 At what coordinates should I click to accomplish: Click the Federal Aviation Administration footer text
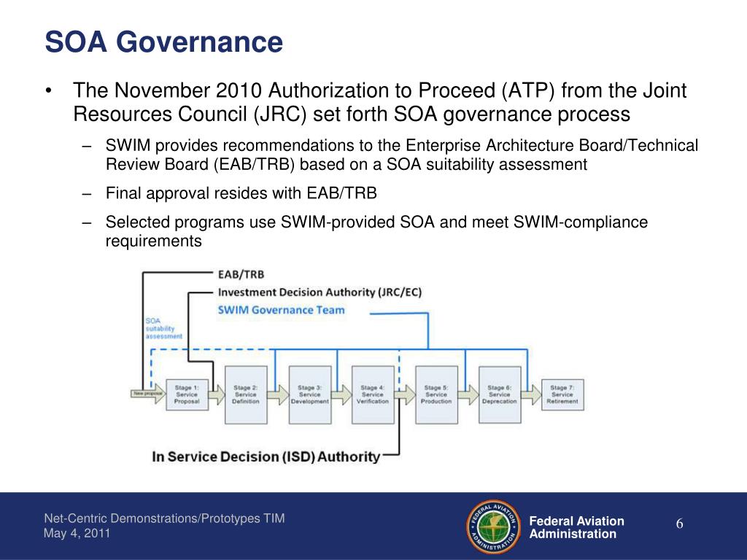(x=576, y=528)
